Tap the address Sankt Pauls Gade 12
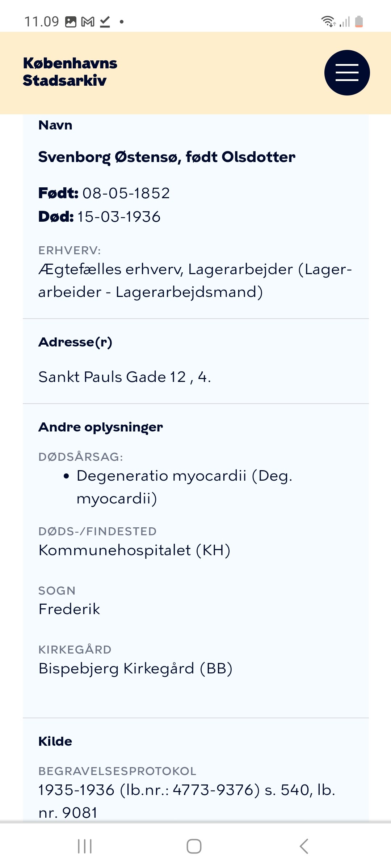The width and height of the screenshot is (391, 868). click(125, 377)
